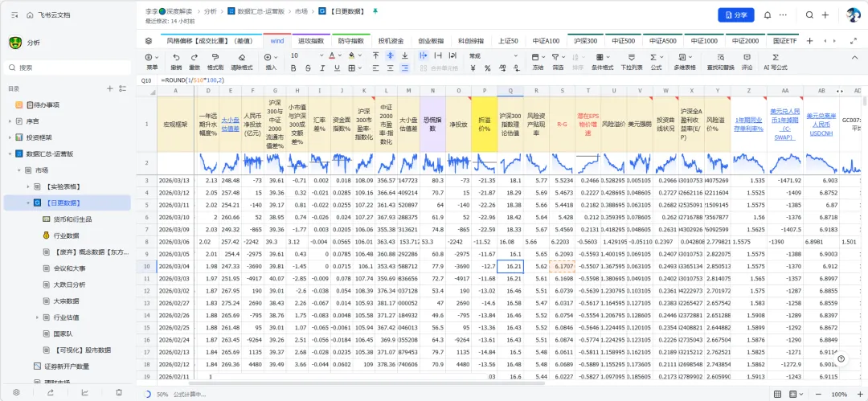Toggle the pinned document pushpin

(x=375, y=10)
